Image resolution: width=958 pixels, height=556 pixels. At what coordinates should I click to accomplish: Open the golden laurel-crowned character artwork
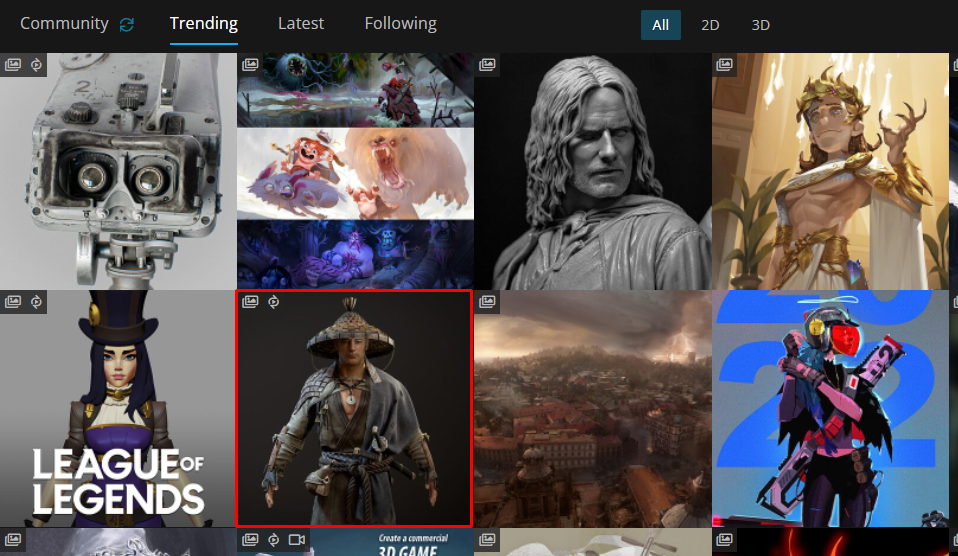coord(830,171)
